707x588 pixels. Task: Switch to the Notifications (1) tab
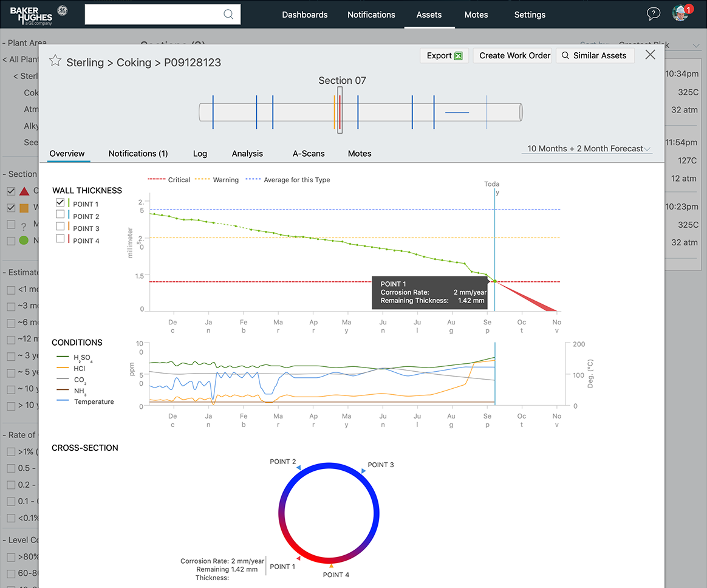click(138, 153)
